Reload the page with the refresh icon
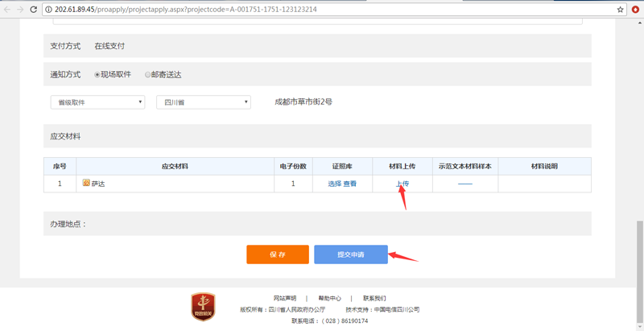 coord(33,10)
